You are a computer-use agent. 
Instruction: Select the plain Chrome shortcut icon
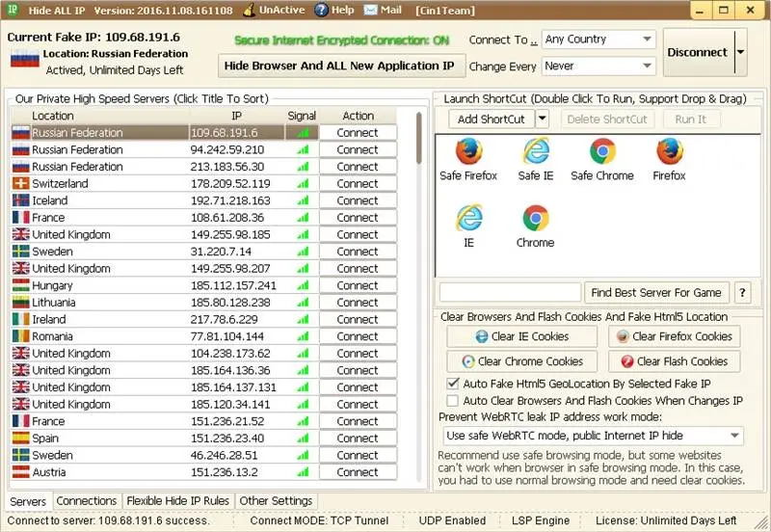(x=536, y=218)
